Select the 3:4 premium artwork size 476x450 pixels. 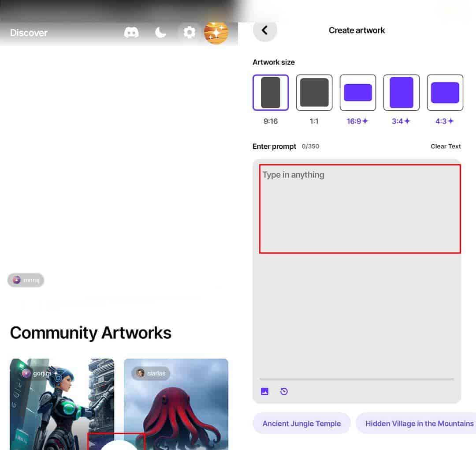click(402, 92)
